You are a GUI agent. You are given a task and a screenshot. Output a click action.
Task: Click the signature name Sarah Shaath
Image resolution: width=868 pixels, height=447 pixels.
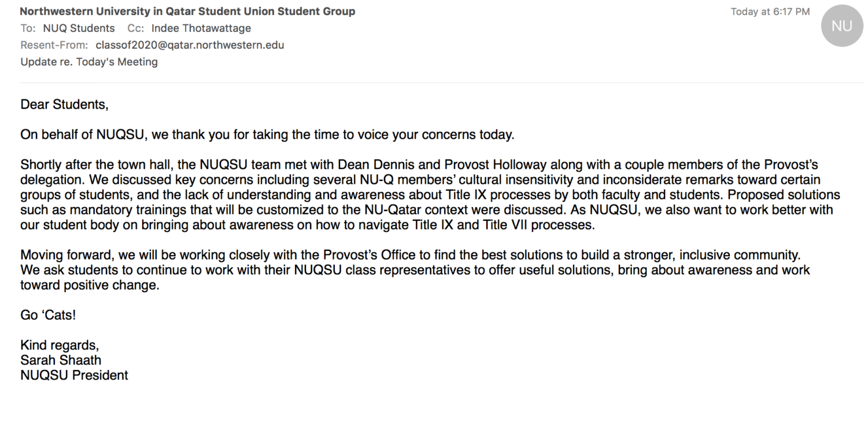61,360
